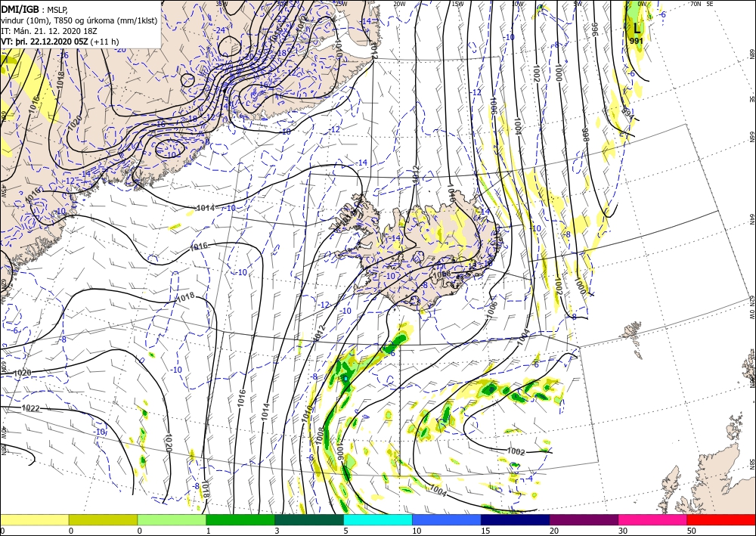The image size is (756, 536).
Task: Click the '5' legend scale value
Action: pos(346,531)
